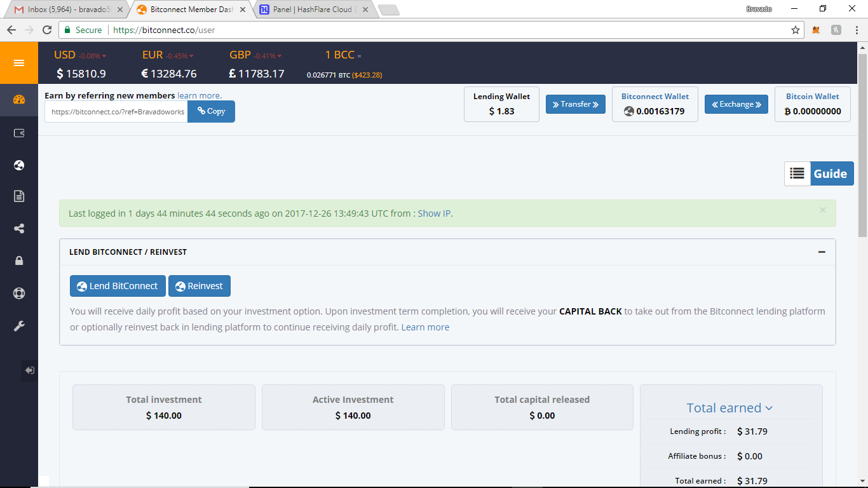This screenshot has height=488, width=868.
Task: Click the USD price '$ 15810.9'
Action: click(81, 74)
